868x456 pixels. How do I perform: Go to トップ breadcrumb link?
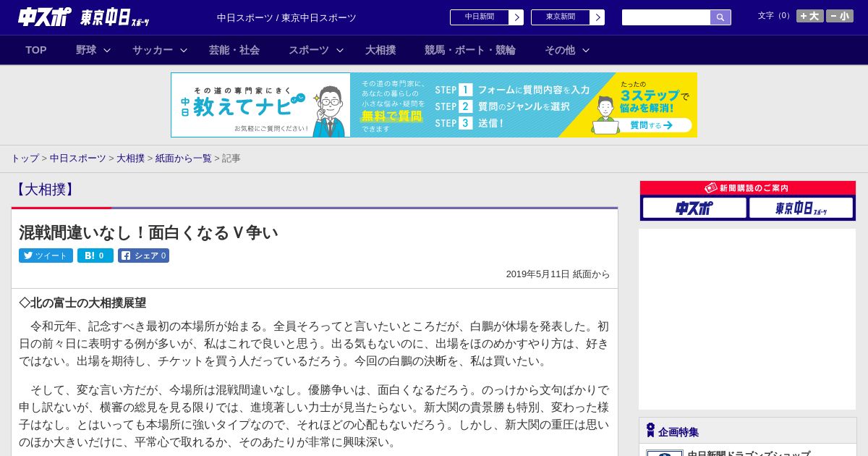point(25,159)
